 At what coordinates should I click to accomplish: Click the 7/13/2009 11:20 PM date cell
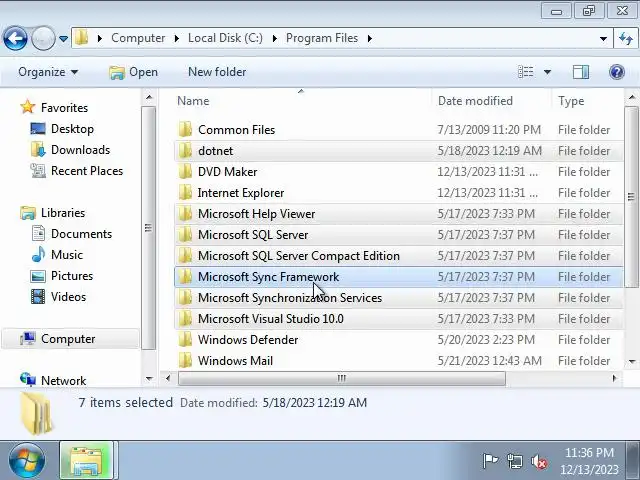[x=489, y=130]
